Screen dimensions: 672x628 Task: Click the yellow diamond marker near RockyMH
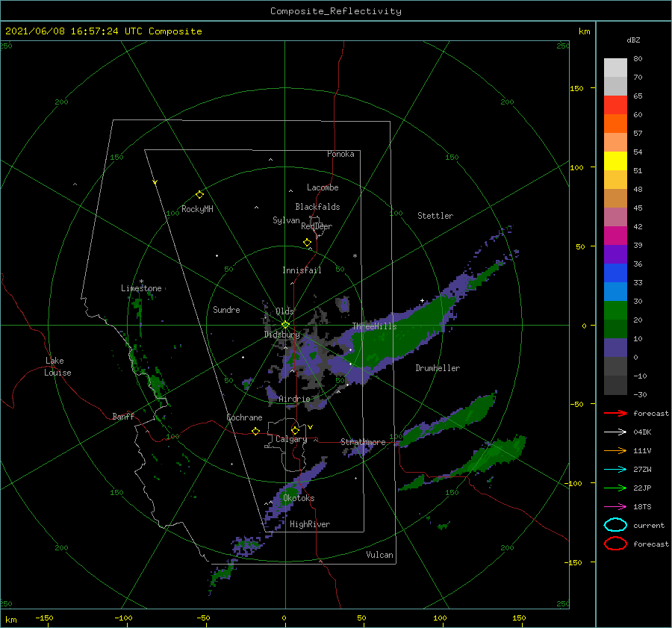[199, 195]
